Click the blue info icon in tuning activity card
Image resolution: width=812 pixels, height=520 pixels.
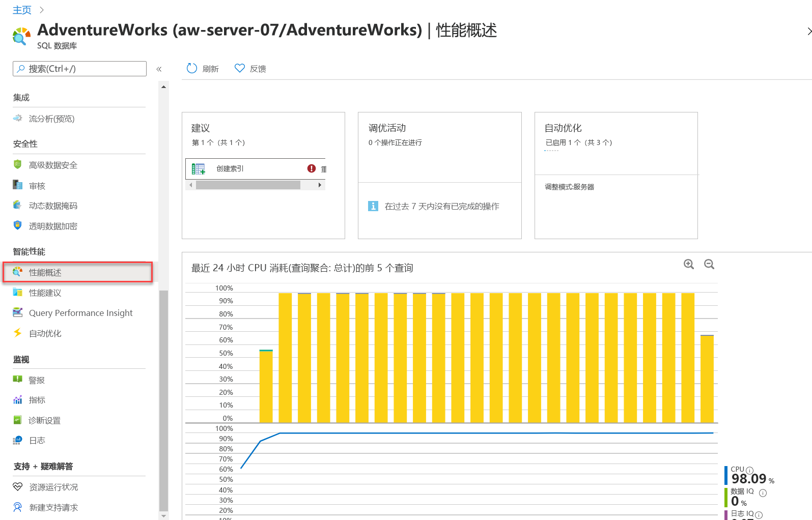(x=373, y=206)
